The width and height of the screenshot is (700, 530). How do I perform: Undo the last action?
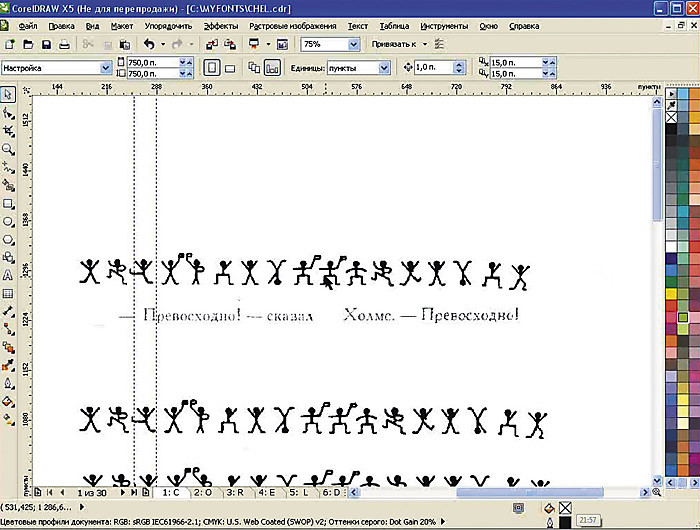(x=149, y=44)
